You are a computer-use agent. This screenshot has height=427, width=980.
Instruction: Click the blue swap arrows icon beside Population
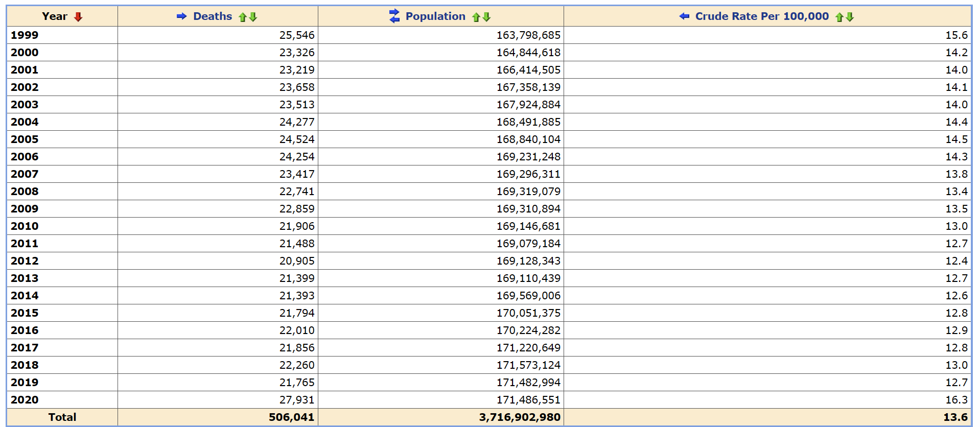pos(394,16)
